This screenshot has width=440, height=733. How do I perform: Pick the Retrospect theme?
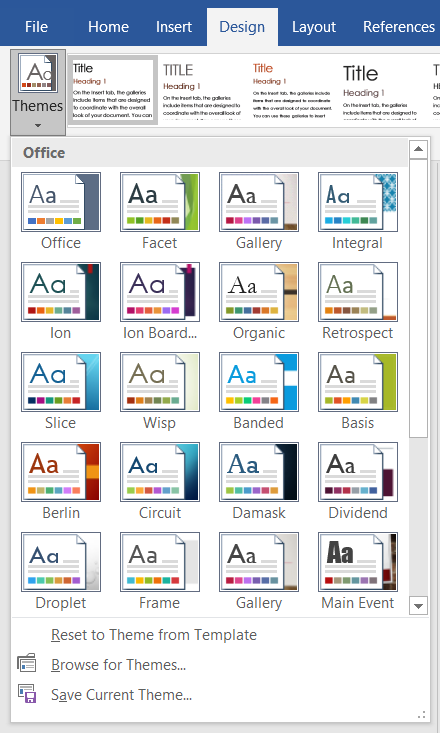click(x=358, y=292)
